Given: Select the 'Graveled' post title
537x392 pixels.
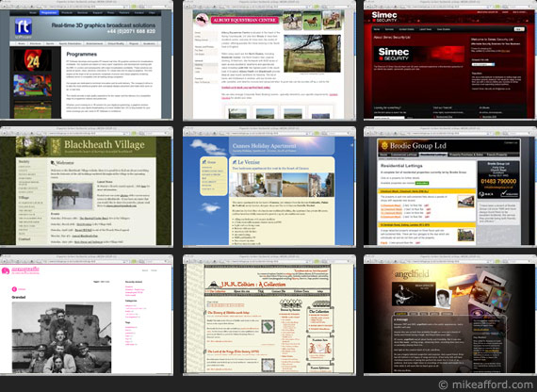Looking at the screenshot, I should click(19, 297).
